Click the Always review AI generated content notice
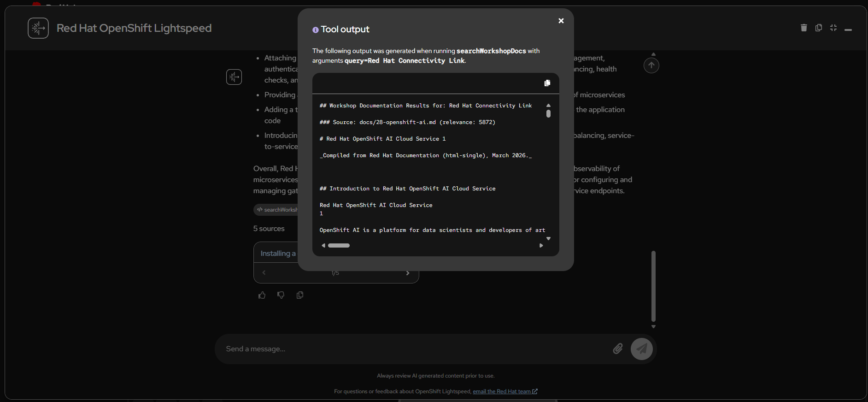 435,376
